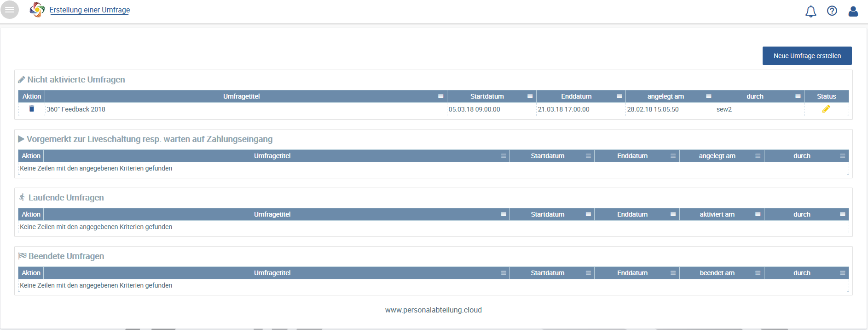Click www.personalabteilung.cloud footer text
868x330 pixels.
(434, 310)
